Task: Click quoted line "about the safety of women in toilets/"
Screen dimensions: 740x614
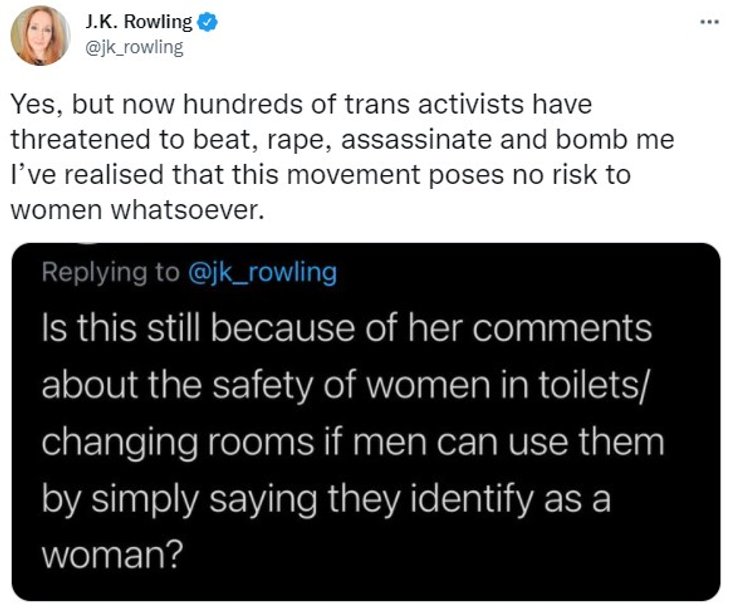Action: click(x=343, y=384)
